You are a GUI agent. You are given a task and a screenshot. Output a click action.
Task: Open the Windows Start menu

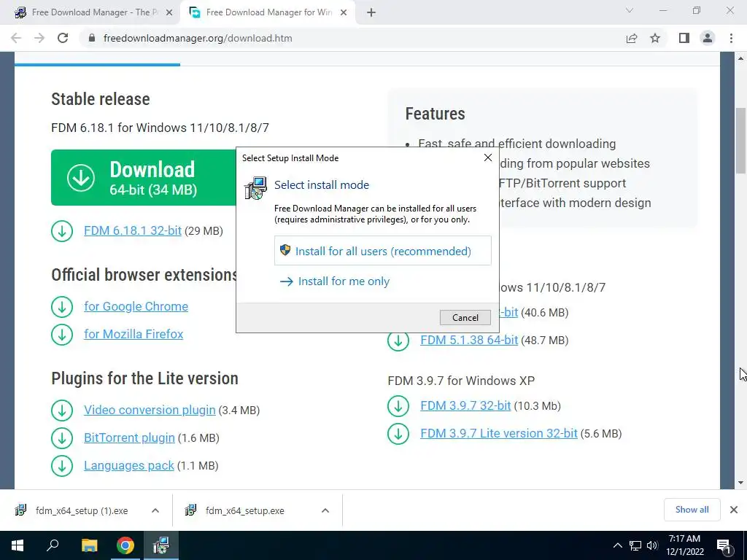[x=18, y=545]
